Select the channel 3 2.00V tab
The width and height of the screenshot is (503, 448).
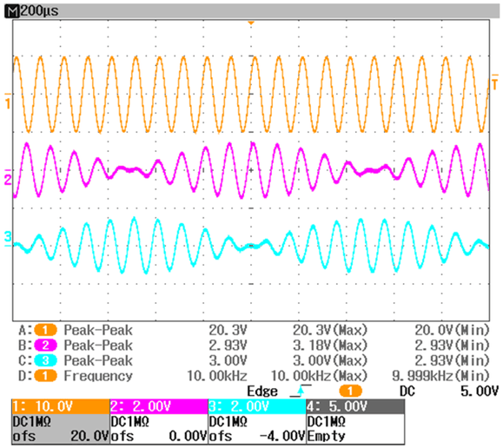coord(257,406)
